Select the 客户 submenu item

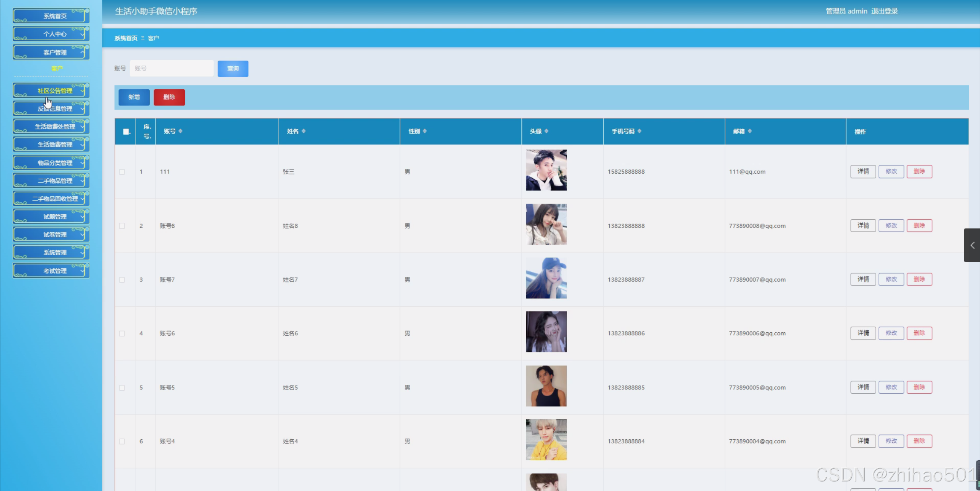[x=57, y=68]
